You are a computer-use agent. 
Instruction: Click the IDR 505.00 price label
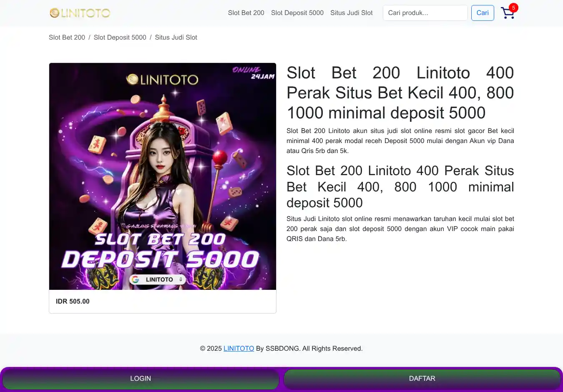(73, 302)
